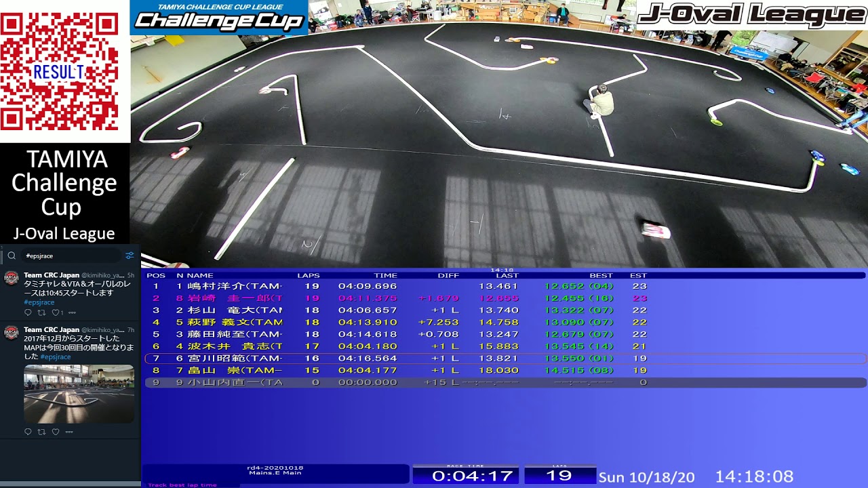This screenshot has width=868, height=488.
Task: Click best lap 12.455 (16) value
Action: pos(578,298)
